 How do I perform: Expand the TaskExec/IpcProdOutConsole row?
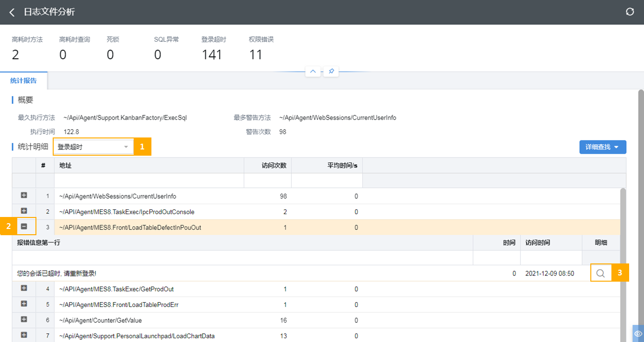(24, 211)
